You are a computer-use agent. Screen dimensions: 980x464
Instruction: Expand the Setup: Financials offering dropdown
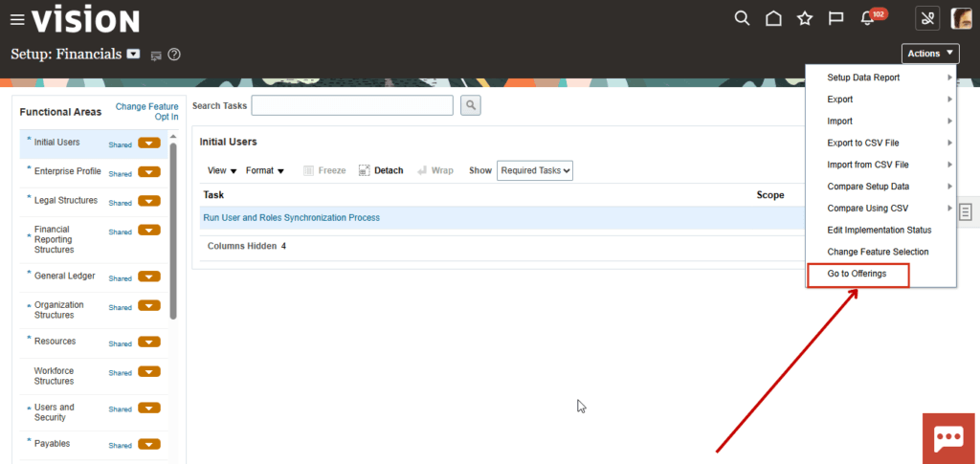click(x=134, y=55)
